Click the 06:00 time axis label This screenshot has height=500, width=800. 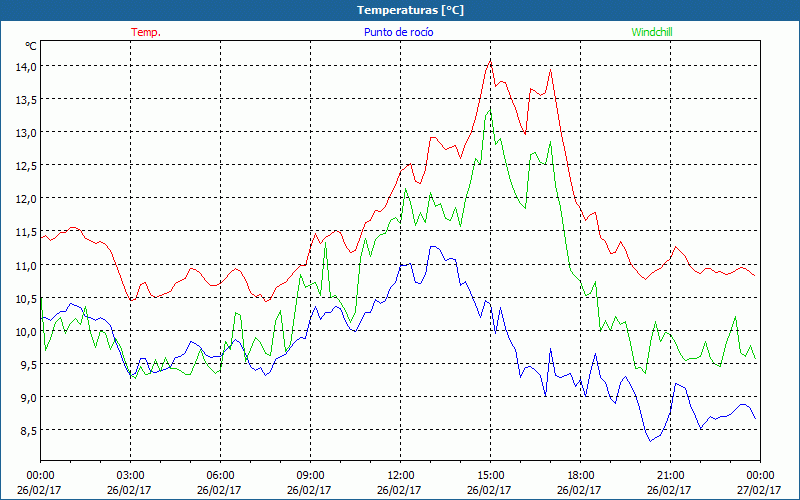click(x=220, y=476)
